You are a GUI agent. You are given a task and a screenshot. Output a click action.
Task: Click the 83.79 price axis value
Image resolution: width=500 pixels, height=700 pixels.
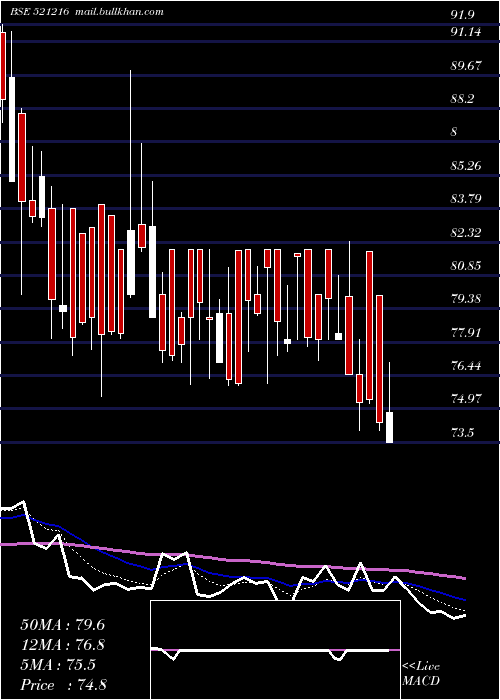click(466, 198)
